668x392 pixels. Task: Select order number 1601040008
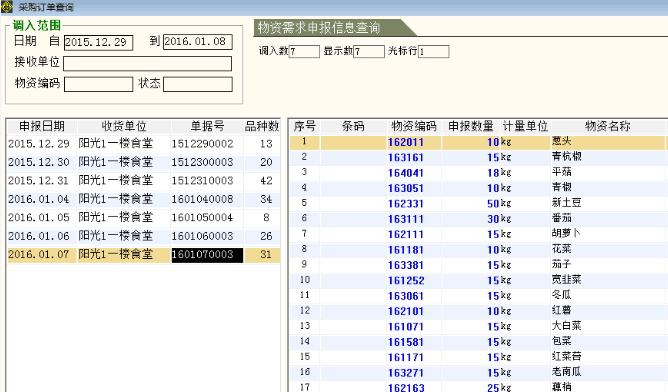tap(202, 199)
